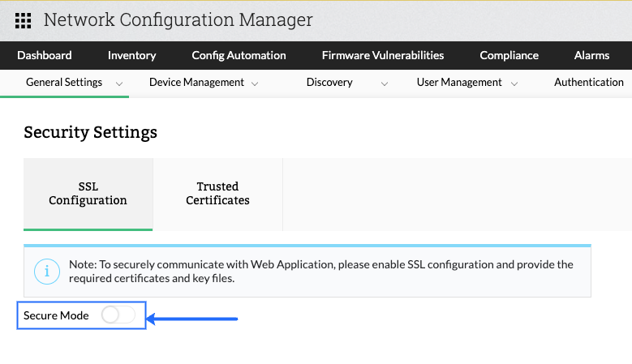Screen dimensions: 632x364
Task: Click the Network Configuration Manager title
Action: (178, 20)
